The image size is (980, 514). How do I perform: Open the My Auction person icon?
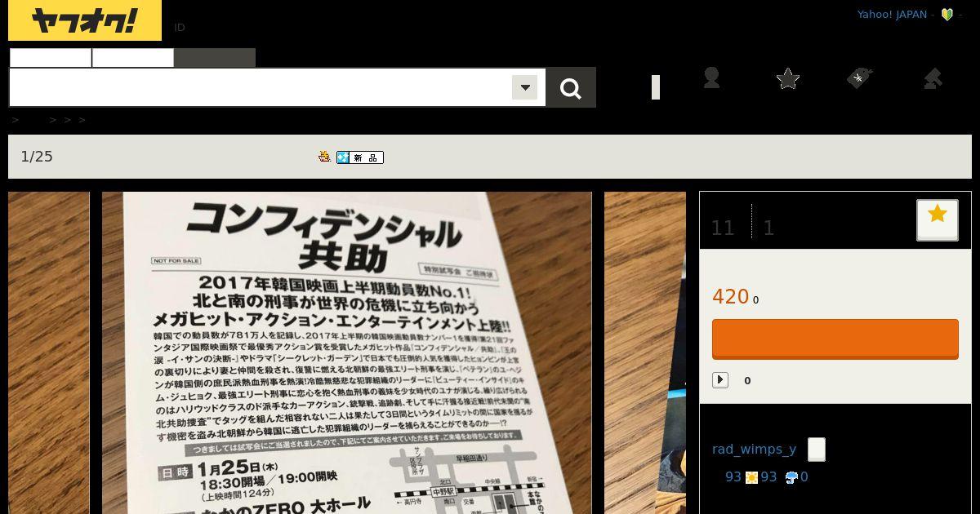(x=711, y=78)
